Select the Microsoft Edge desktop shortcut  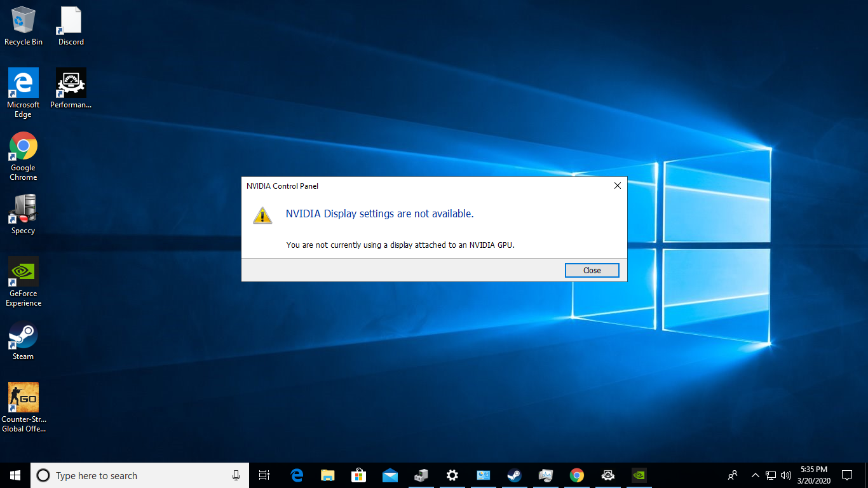pyautogui.click(x=24, y=93)
